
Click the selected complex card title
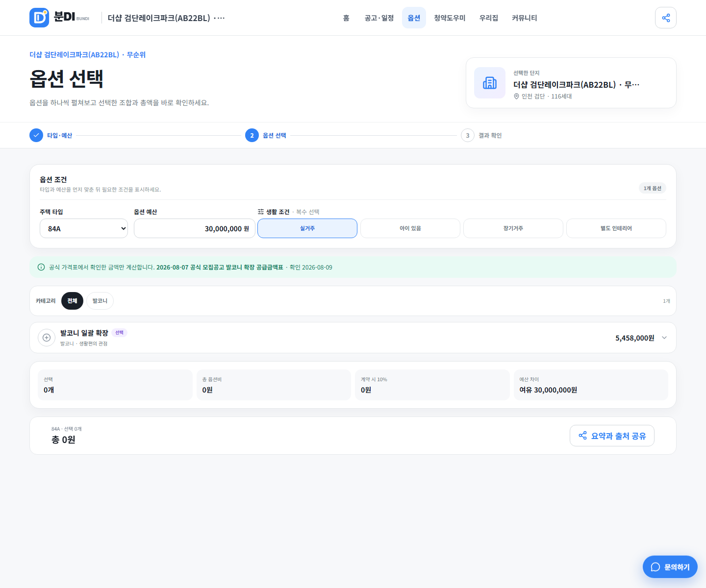[577, 85]
